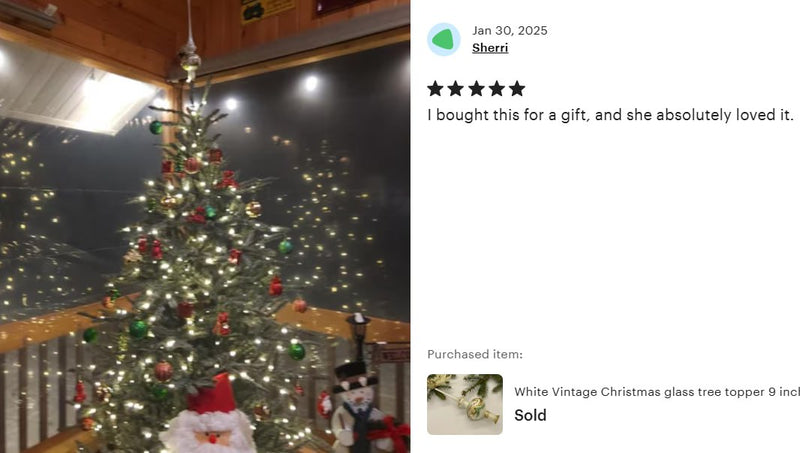The width and height of the screenshot is (800, 453).
Task: Click the Jan 30, 2025 review date
Action: point(510,31)
